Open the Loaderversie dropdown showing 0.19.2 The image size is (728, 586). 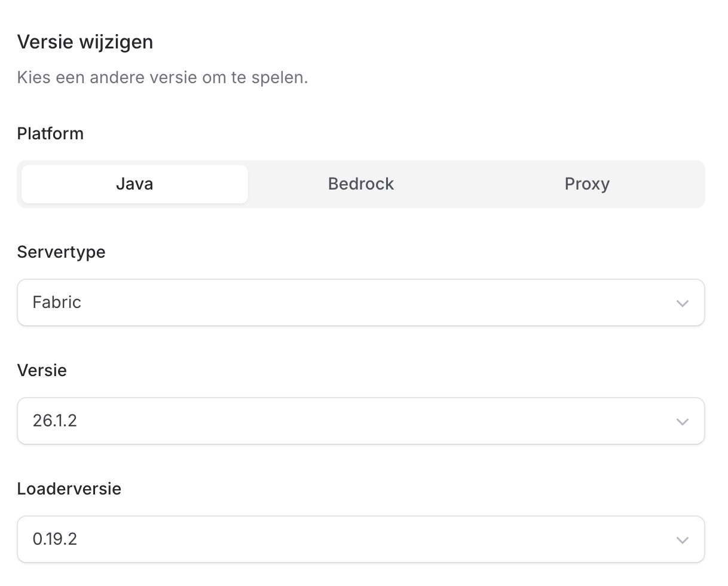coord(361,539)
